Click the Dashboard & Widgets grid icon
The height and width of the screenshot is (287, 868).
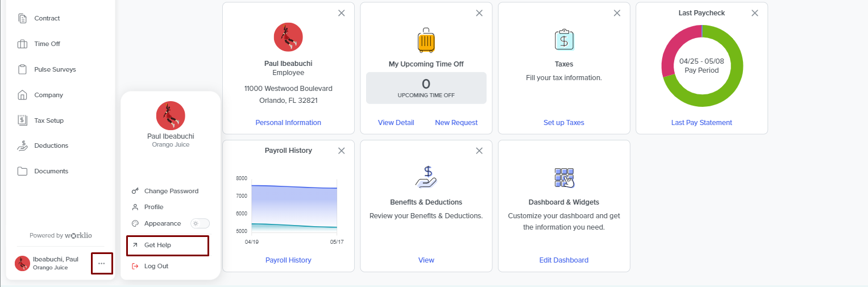(563, 177)
